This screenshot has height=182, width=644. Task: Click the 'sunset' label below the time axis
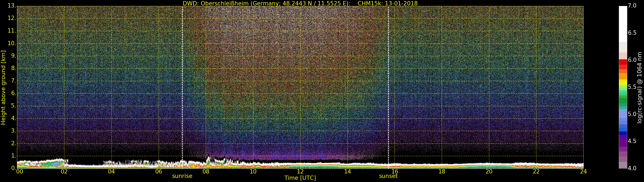coord(388,176)
